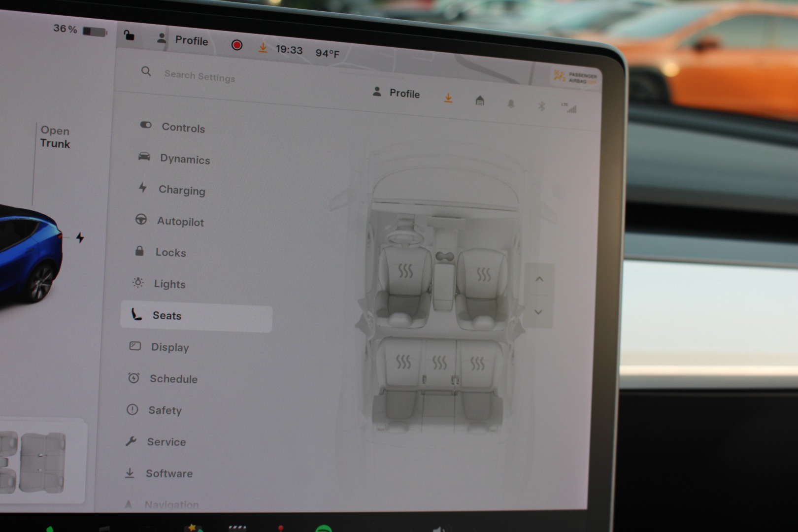Click the dashcam record icon
798x532 pixels.
(x=237, y=45)
